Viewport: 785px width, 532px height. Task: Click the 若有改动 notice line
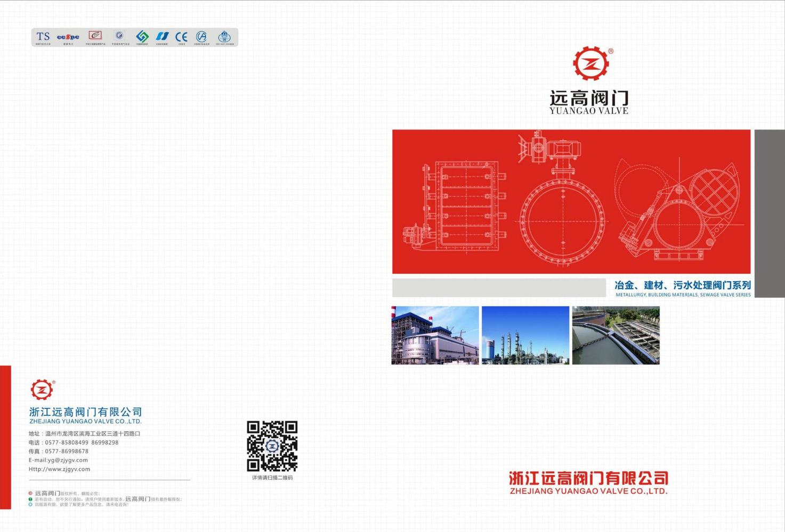[x=108, y=499]
